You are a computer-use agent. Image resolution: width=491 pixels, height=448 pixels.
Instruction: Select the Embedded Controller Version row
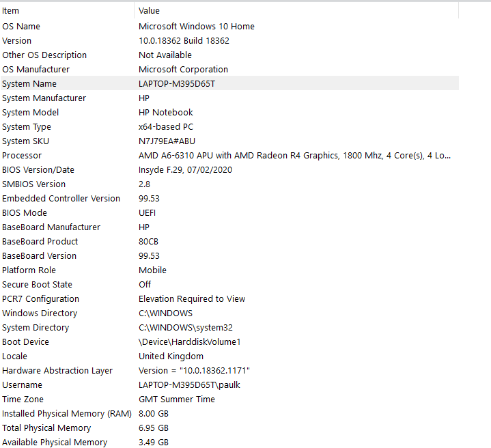tap(229, 198)
